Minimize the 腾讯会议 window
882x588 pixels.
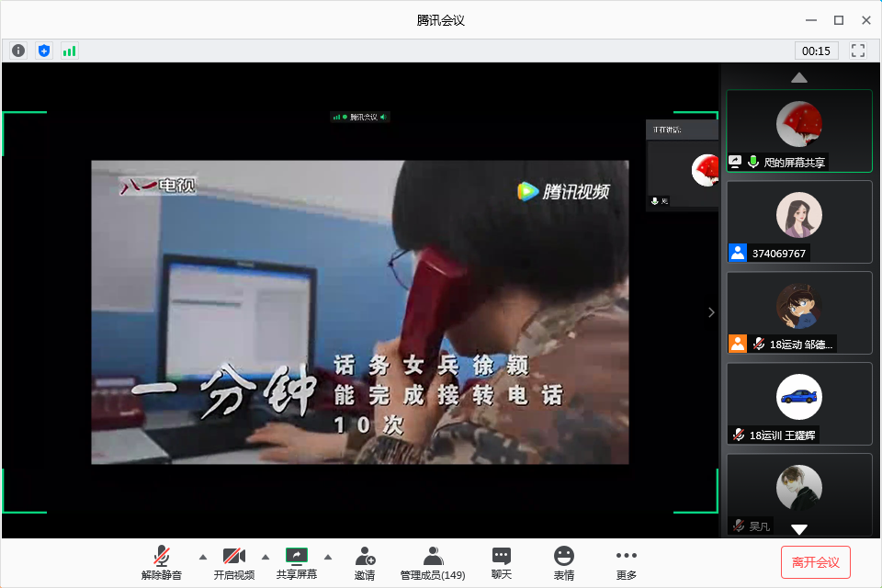click(811, 20)
